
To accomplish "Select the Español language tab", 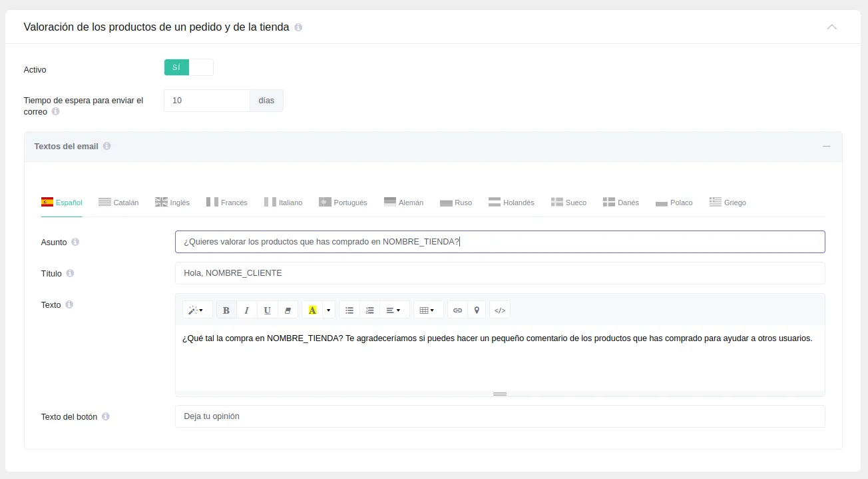I will [62, 203].
